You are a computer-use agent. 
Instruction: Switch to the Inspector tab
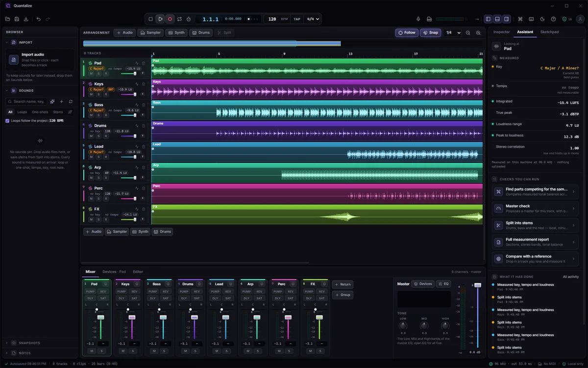pos(501,32)
